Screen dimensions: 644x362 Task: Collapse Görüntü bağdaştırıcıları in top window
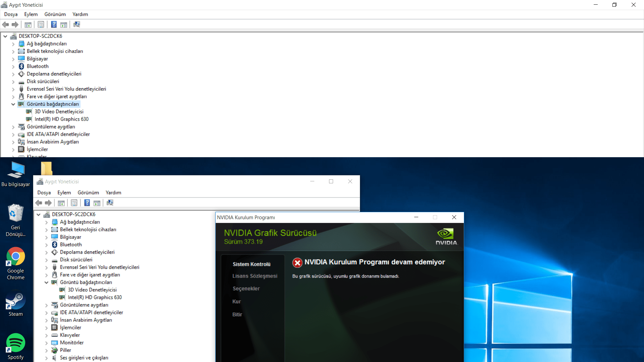13,104
